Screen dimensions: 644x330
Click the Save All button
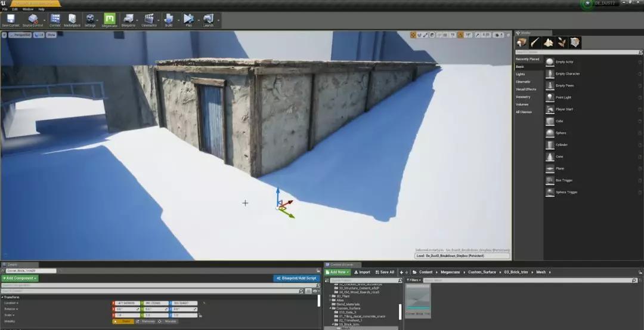[385, 272]
